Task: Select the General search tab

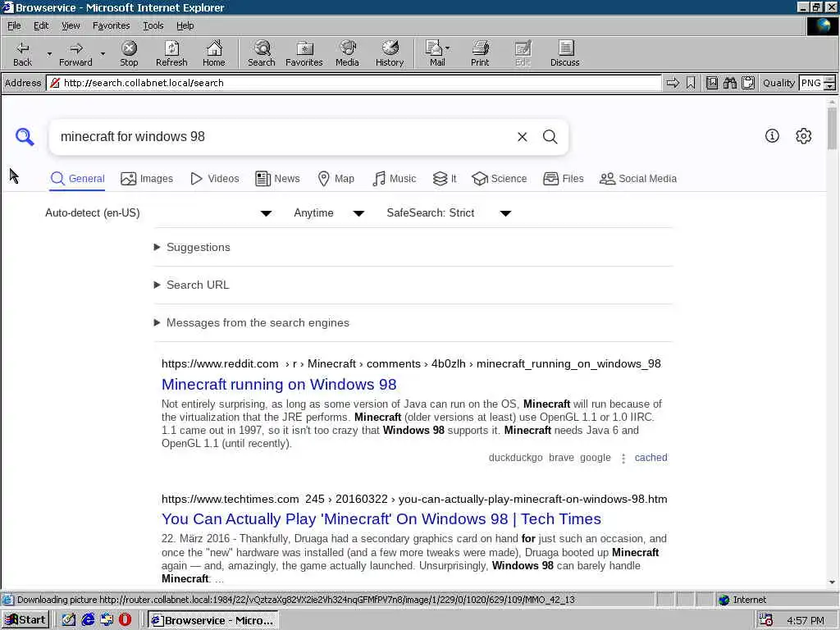Action: pyautogui.click(x=77, y=179)
